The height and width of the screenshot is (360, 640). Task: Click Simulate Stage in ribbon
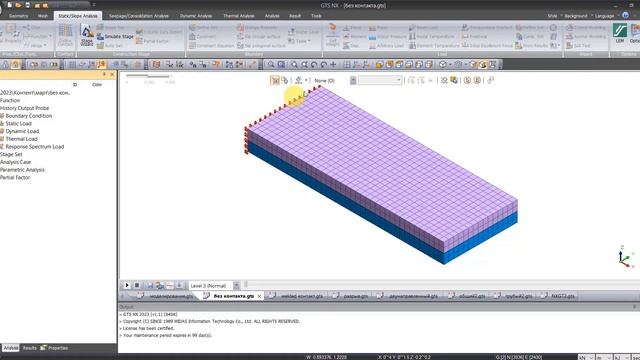coord(115,36)
